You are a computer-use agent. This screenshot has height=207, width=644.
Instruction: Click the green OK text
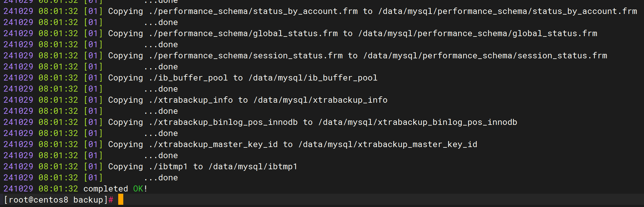tap(138, 189)
